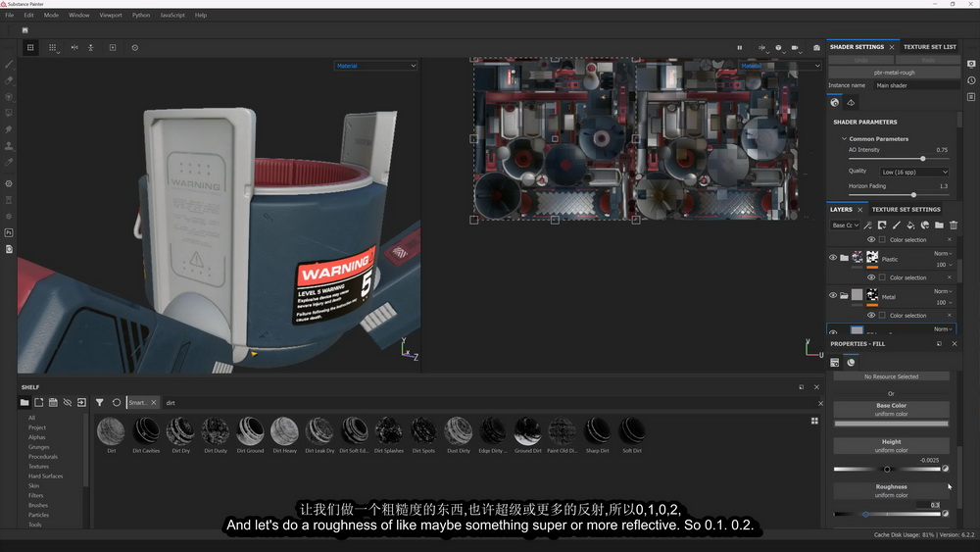The height and width of the screenshot is (552, 980).
Task: Click the add folder icon in Layers toolbar
Action: click(940, 226)
